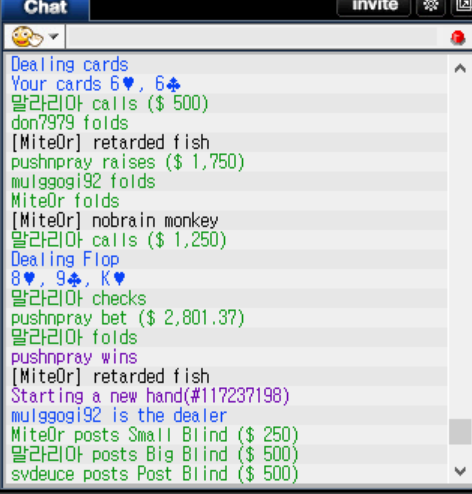Click the scrollbar track above the thumb

[x=460, y=247]
